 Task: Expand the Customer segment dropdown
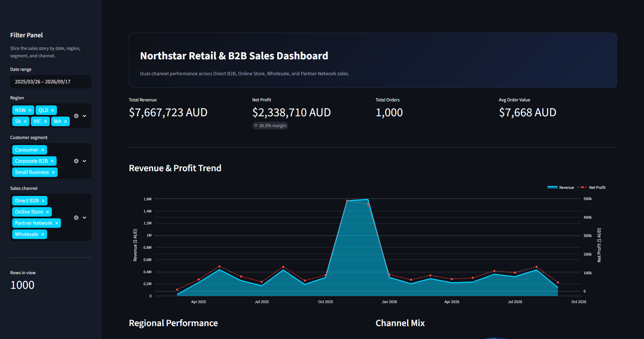[x=84, y=161]
